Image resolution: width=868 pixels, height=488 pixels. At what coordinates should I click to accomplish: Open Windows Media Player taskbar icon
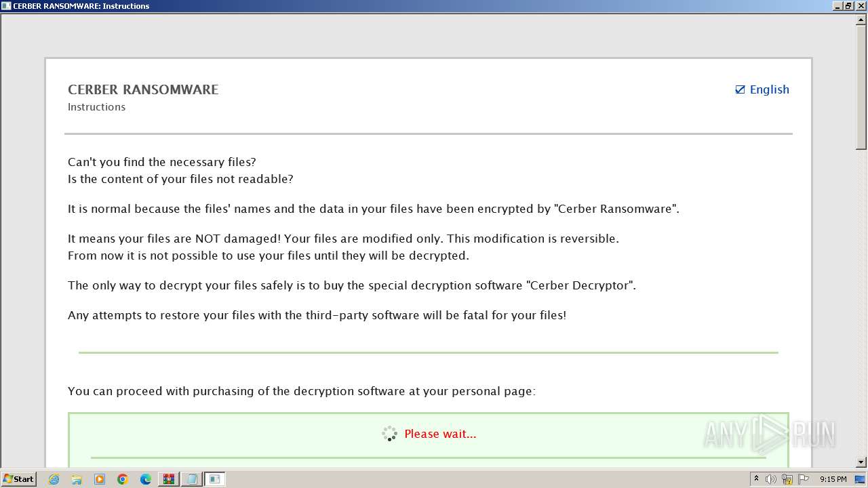click(100, 479)
